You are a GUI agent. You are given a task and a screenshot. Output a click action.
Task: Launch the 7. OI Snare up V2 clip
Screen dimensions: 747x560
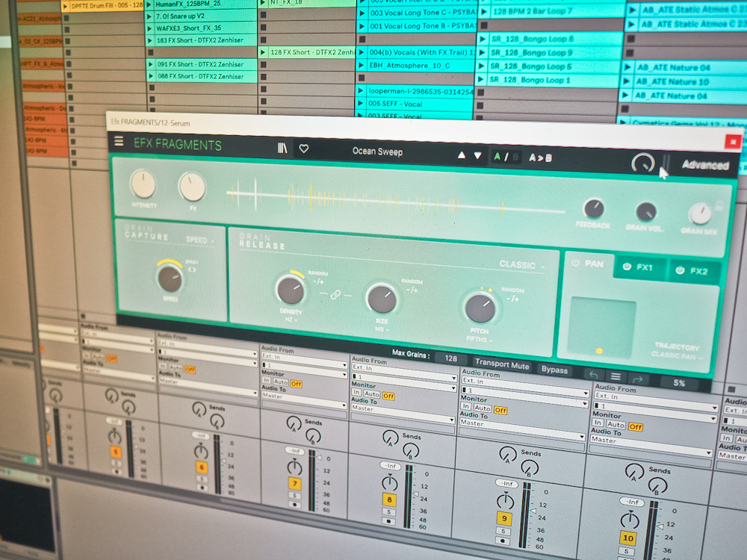click(149, 16)
